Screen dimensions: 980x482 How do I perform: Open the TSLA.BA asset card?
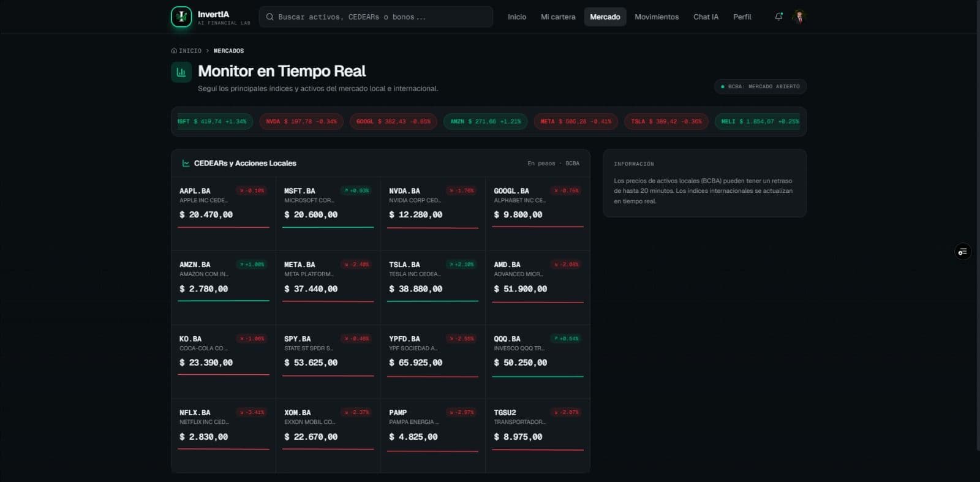click(x=433, y=288)
